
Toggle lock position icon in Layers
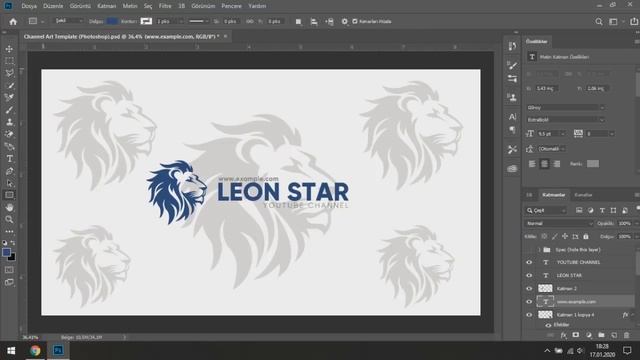[x=565, y=236]
